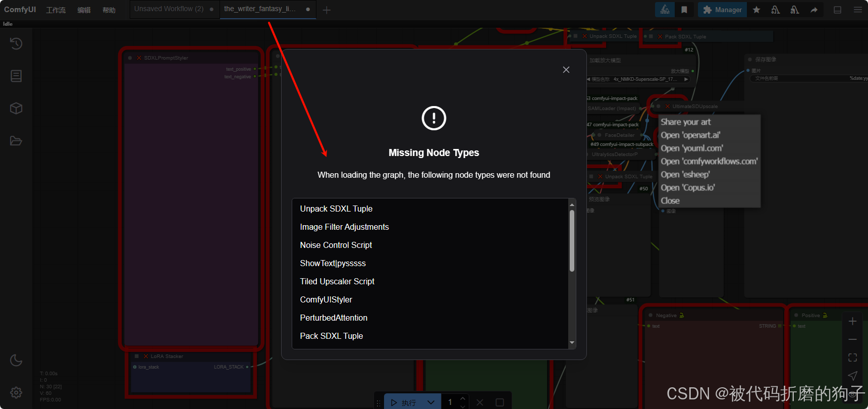Click the select mode arrow icon on canvas
The width and height of the screenshot is (868, 409).
coord(852,376)
